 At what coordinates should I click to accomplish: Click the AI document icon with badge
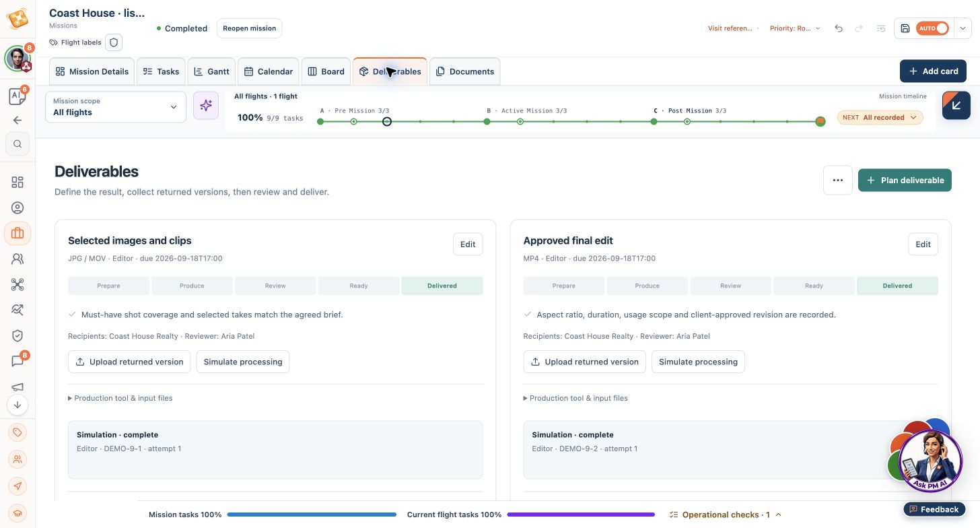click(16, 96)
